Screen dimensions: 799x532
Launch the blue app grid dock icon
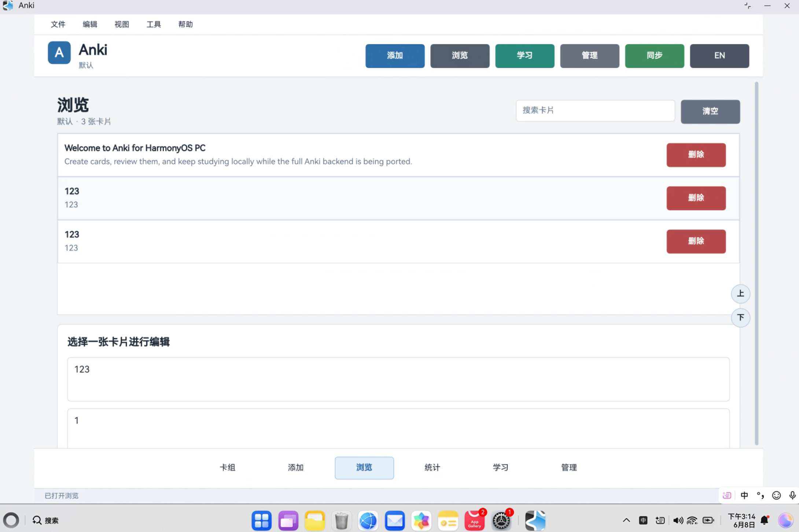(x=261, y=520)
